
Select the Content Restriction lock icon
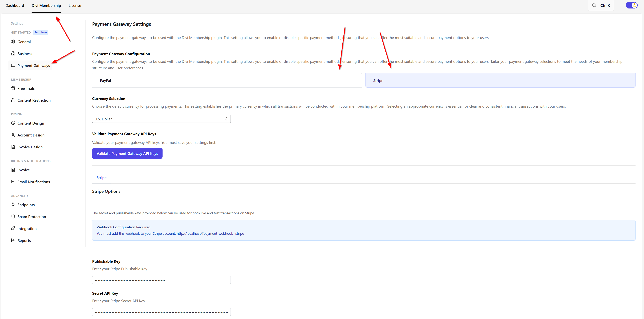(13, 100)
